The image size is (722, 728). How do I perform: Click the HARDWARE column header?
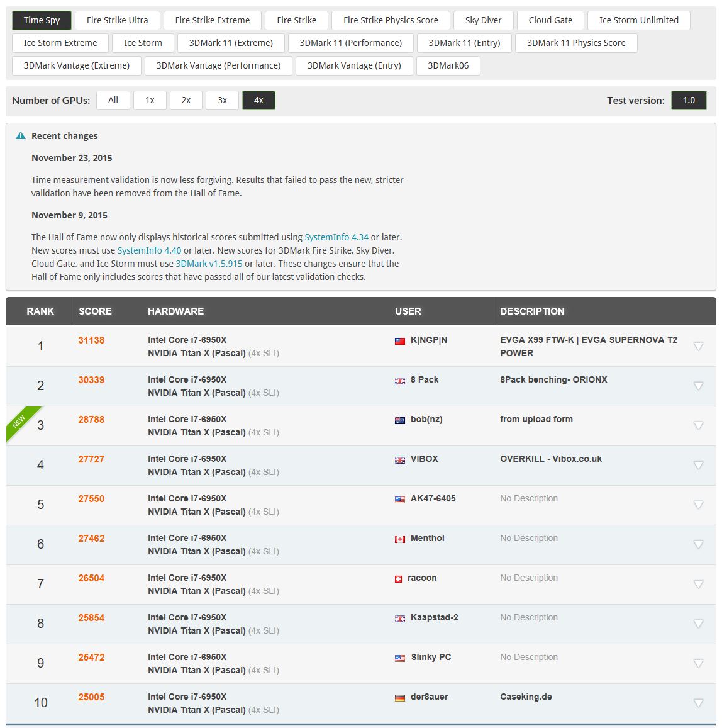point(176,311)
